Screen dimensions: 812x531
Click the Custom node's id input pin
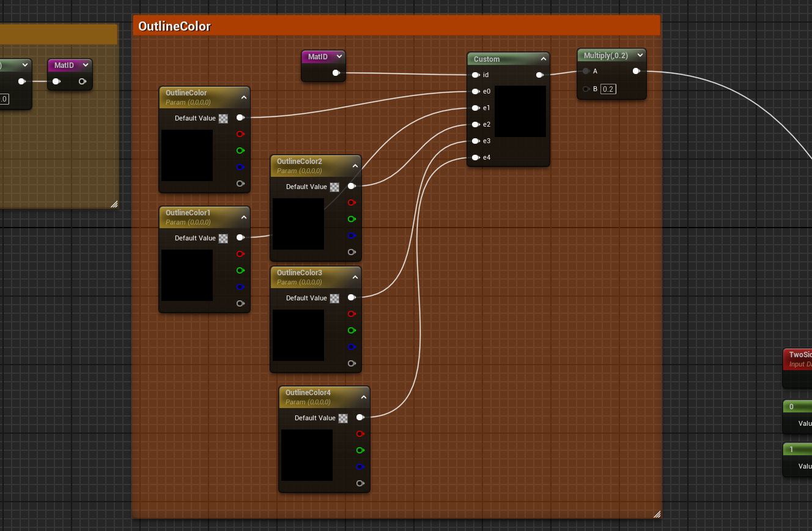coord(475,75)
